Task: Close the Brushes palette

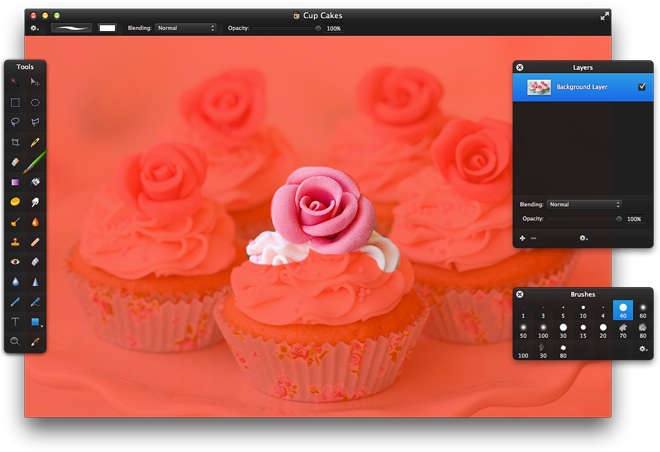Action: pyautogui.click(x=520, y=294)
